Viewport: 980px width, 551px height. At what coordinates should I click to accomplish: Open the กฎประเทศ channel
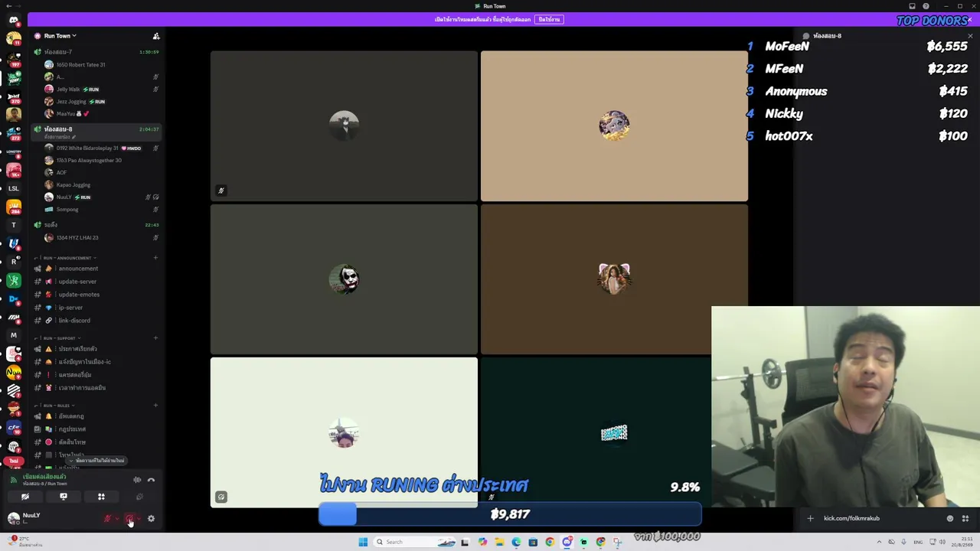(x=72, y=429)
